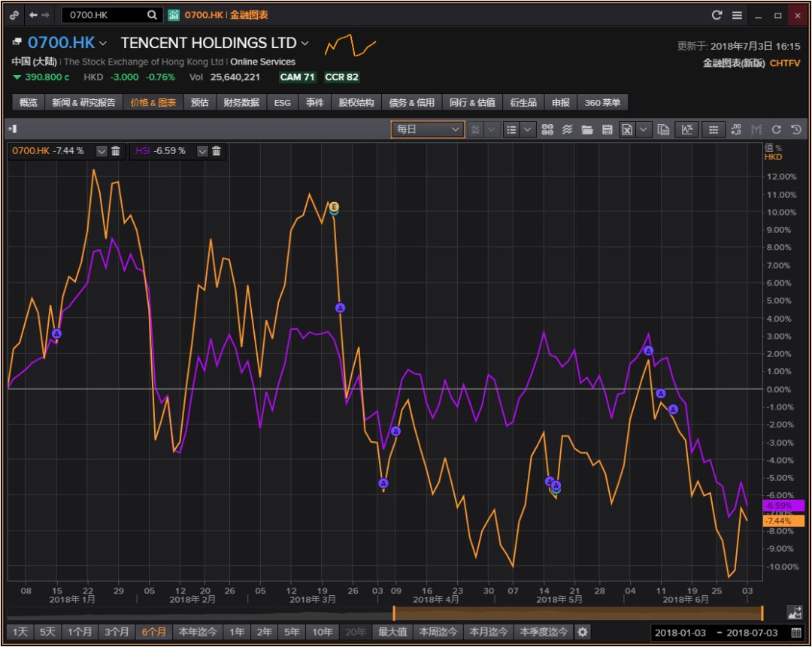Open the 股权结构 tab
Viewport: 812px width, 647px height.
(x=356, y=102)
